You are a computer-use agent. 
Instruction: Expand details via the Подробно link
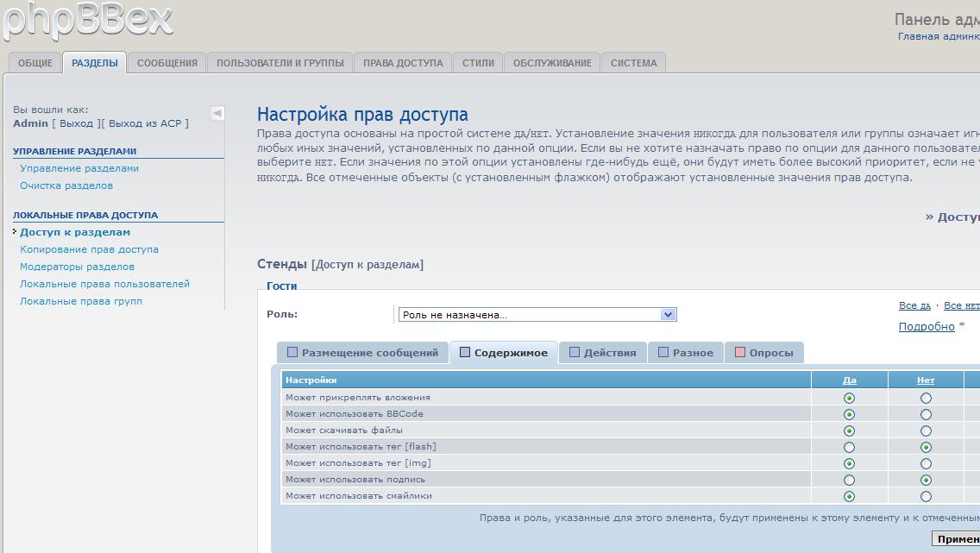(x=927, y=327)
